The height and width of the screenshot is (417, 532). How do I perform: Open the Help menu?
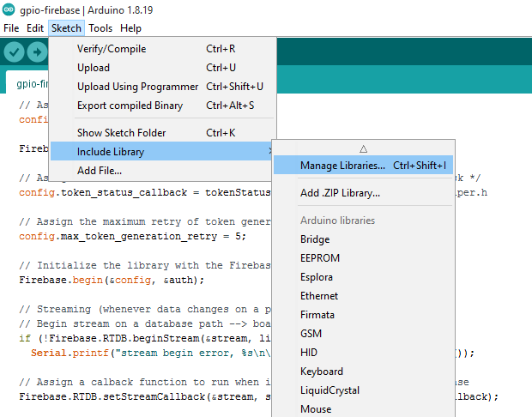pyautogui.click(x=130, y=28)
